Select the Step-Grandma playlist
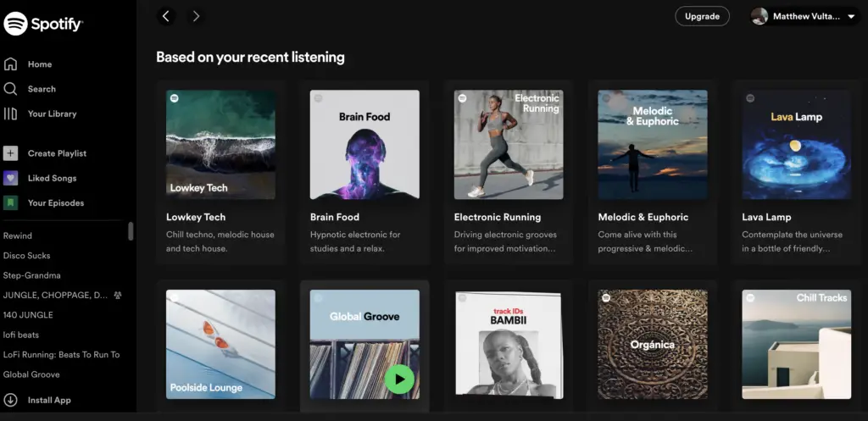Image resolution: width=868 pixels, height=421 pixels. click(x=31, y=275)
